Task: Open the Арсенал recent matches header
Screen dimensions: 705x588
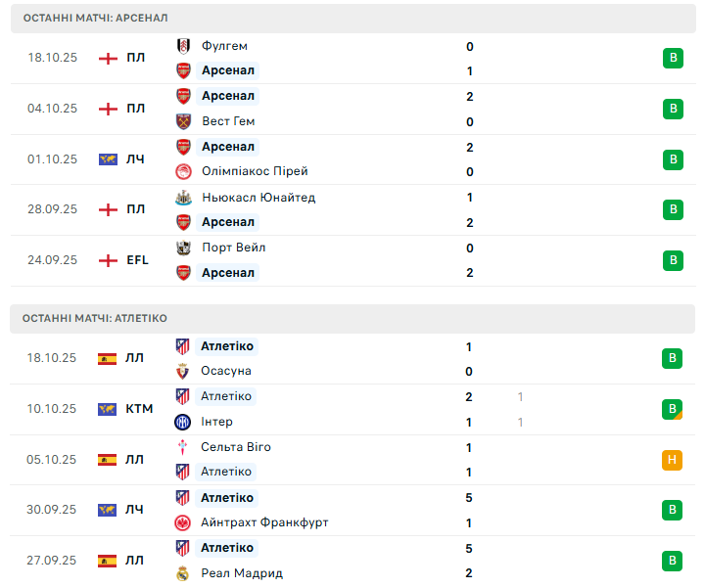Action: (x=96, y=19)
